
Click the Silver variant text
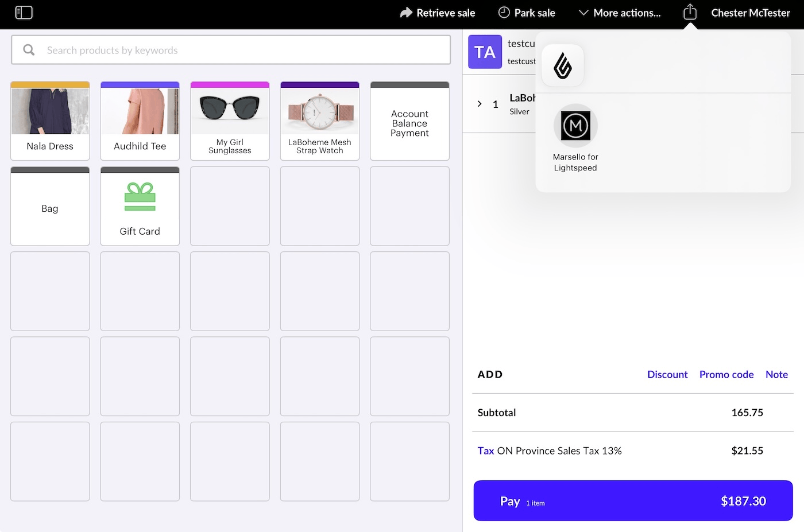pyautogui.click(x=519, y=111)
